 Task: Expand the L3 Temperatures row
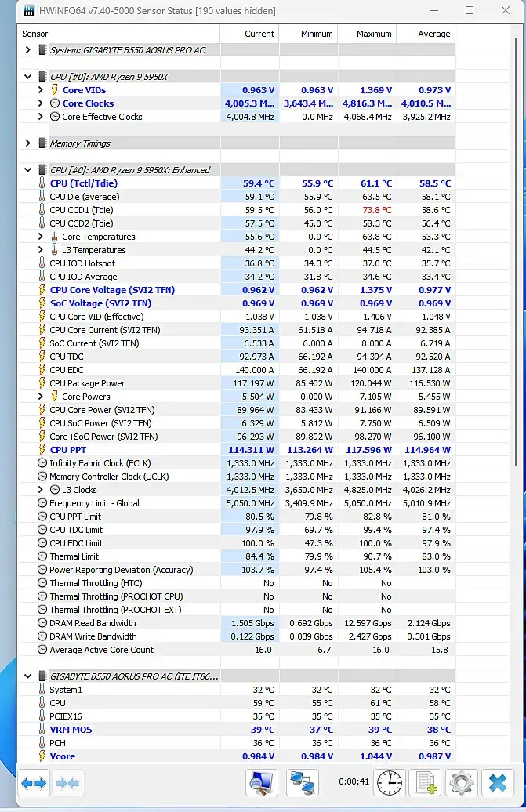[x=41, y=250]
